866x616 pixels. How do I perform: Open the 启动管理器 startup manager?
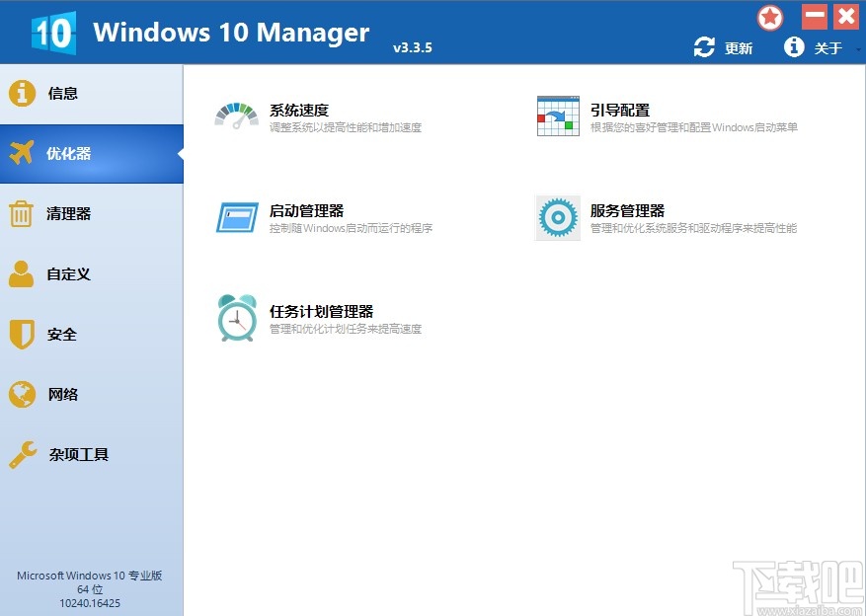click(x=235, y=217)
